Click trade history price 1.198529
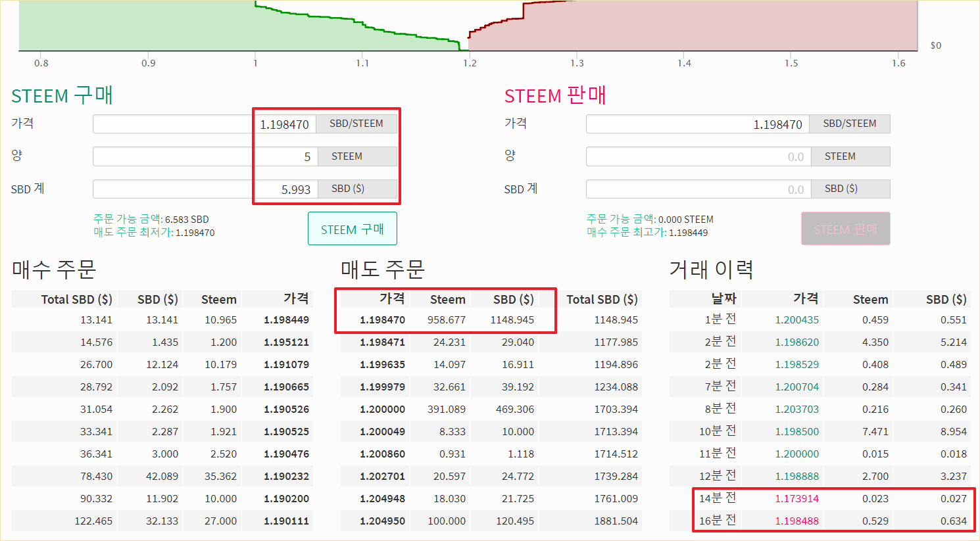The height and width of the screenshot is (541, 980). 796,365
